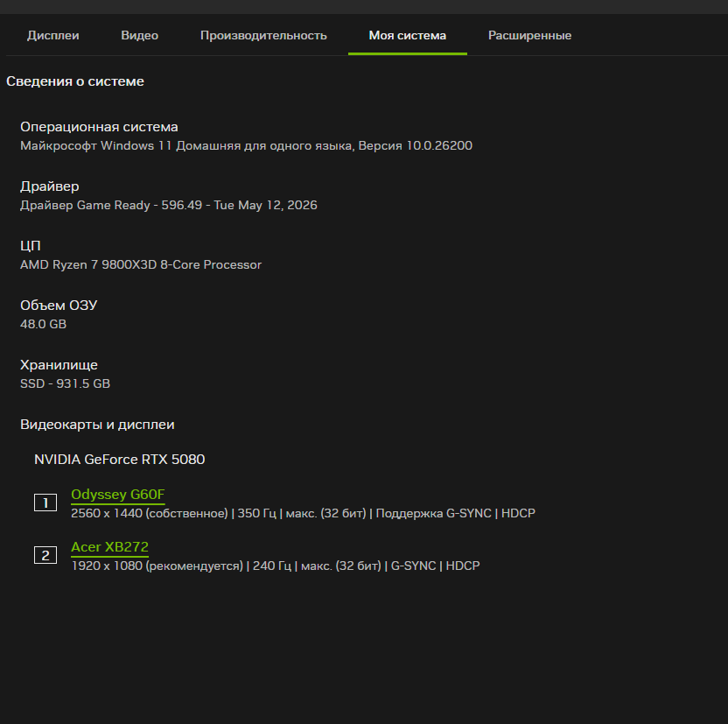
Task: Click the Хранилище label
Action: pos(59,365)
